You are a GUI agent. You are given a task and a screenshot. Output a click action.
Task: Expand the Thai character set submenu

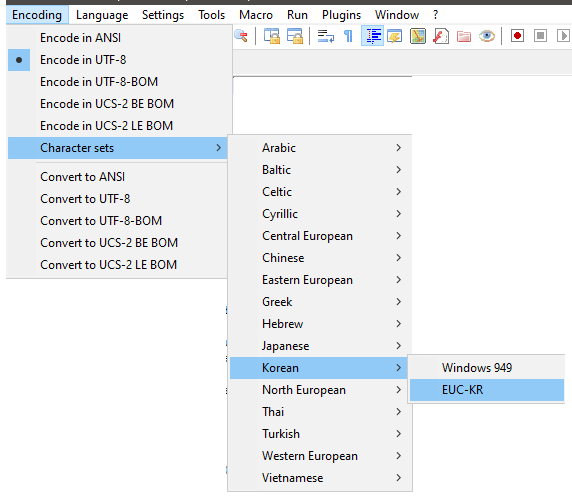(320, 412)
